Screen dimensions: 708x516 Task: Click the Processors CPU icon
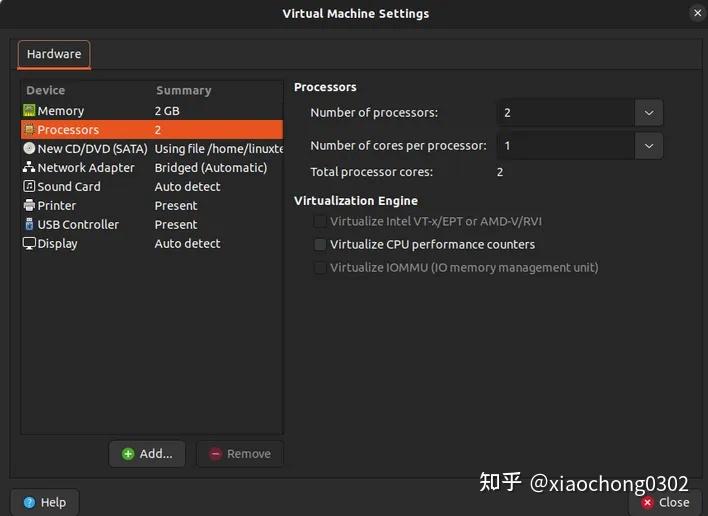[29, 130]
